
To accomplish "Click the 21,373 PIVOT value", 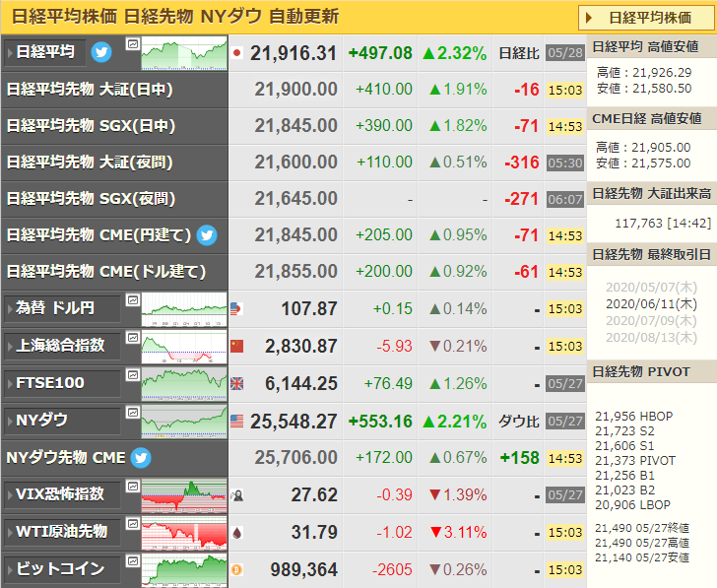I will pos(635,460).
